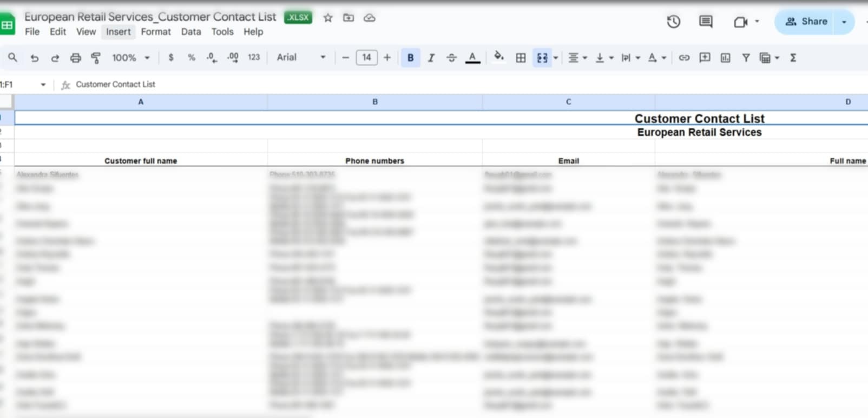Open the fill color picker
868x418 pixels.
point(499,56)
